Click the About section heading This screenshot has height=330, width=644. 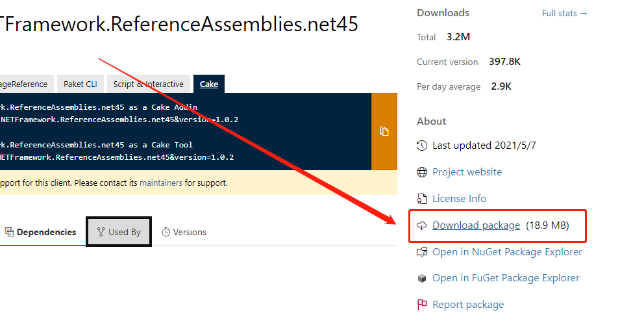(x=431, y=121)
